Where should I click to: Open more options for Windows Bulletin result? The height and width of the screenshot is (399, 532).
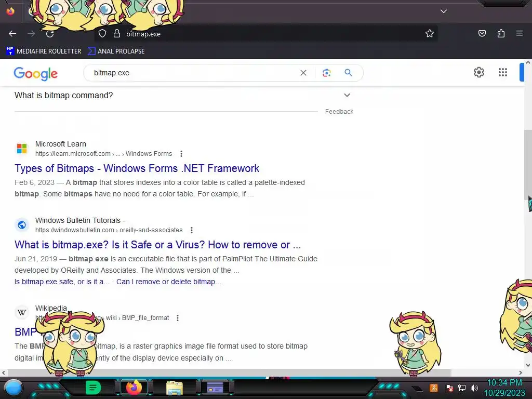tap(192, 230)
